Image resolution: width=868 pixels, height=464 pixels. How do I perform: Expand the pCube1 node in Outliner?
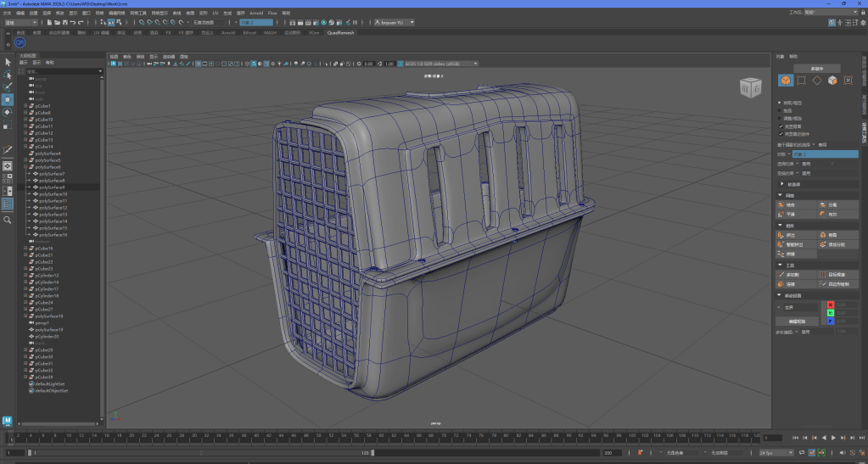click(x=26, y=106)
